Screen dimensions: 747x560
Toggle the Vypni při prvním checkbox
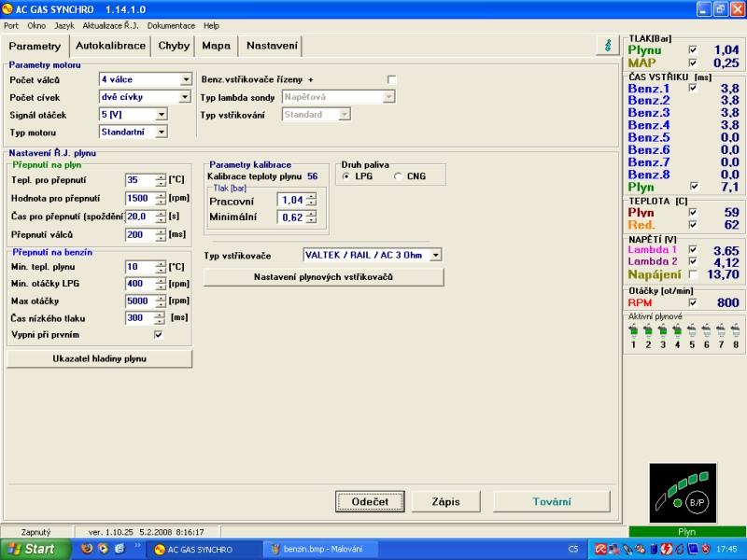(158, 335)
